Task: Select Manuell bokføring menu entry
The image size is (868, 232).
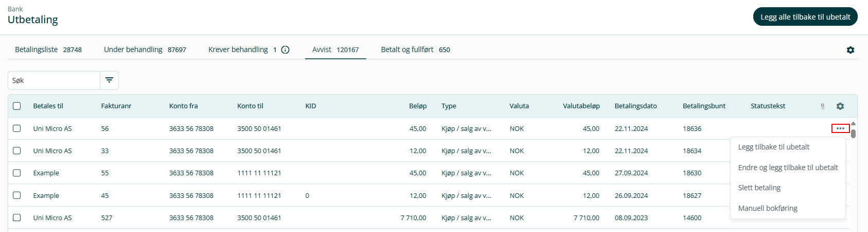Action: [x=767, y=208]
